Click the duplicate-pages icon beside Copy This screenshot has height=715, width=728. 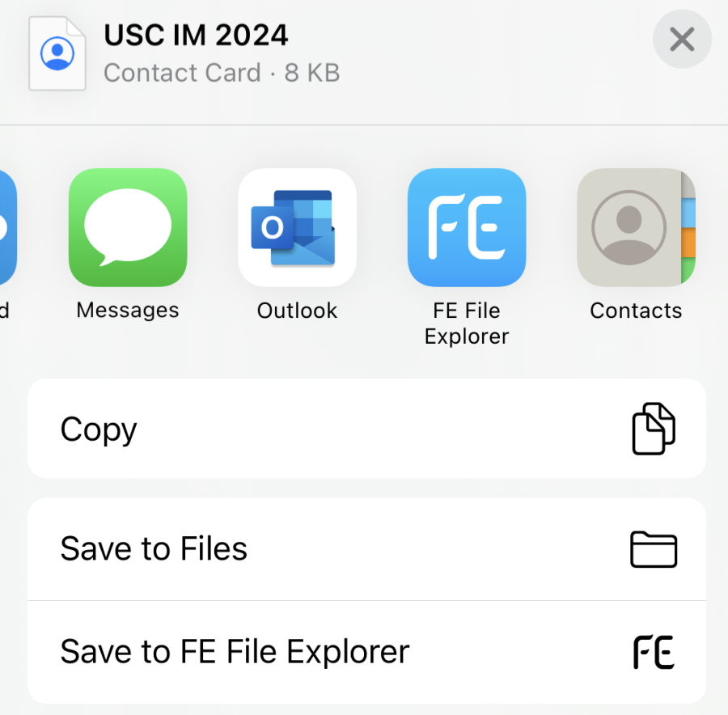[x=653, y=429]
